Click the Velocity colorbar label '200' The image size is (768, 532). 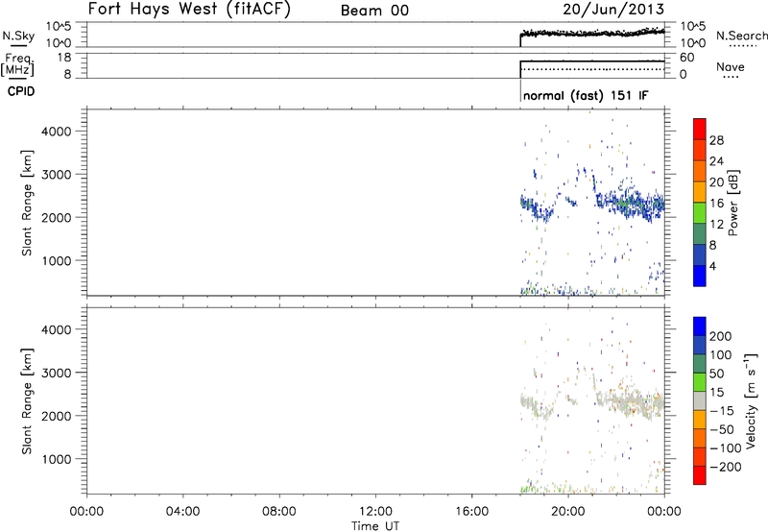(721, 336)
